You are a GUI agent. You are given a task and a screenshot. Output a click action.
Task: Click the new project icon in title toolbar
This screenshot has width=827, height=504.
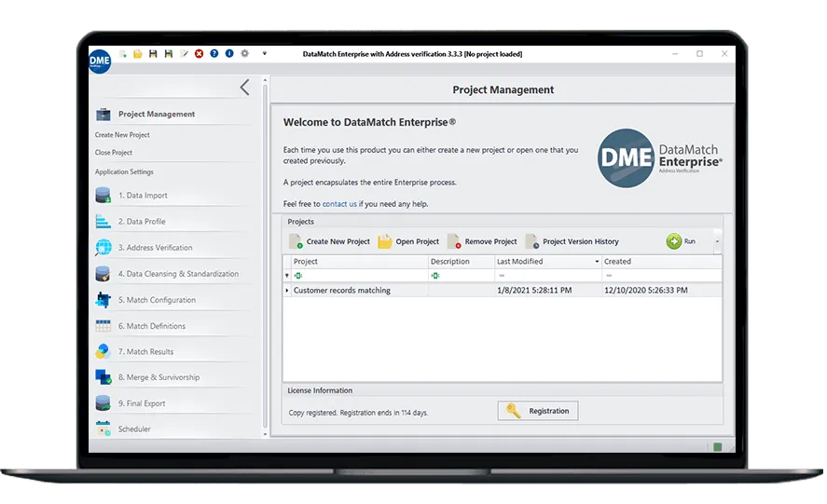click(123, 54)
